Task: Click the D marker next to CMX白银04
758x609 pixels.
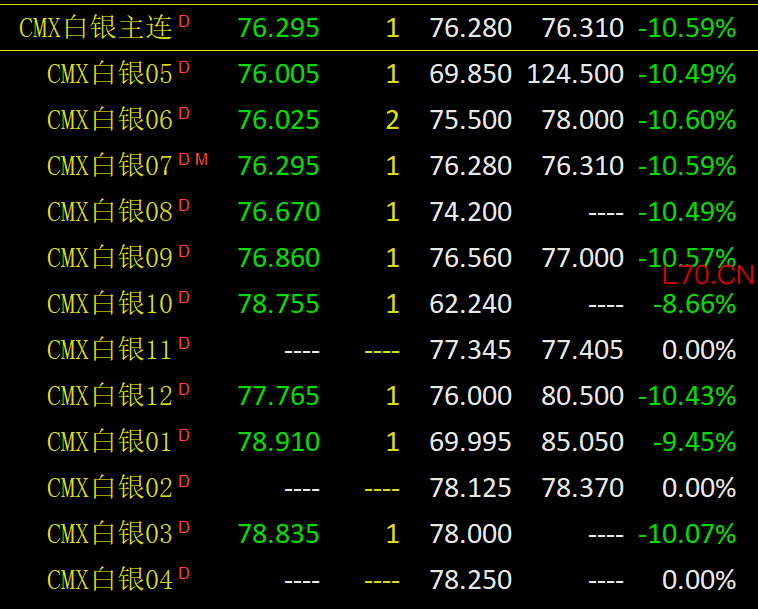Action: 184,573
